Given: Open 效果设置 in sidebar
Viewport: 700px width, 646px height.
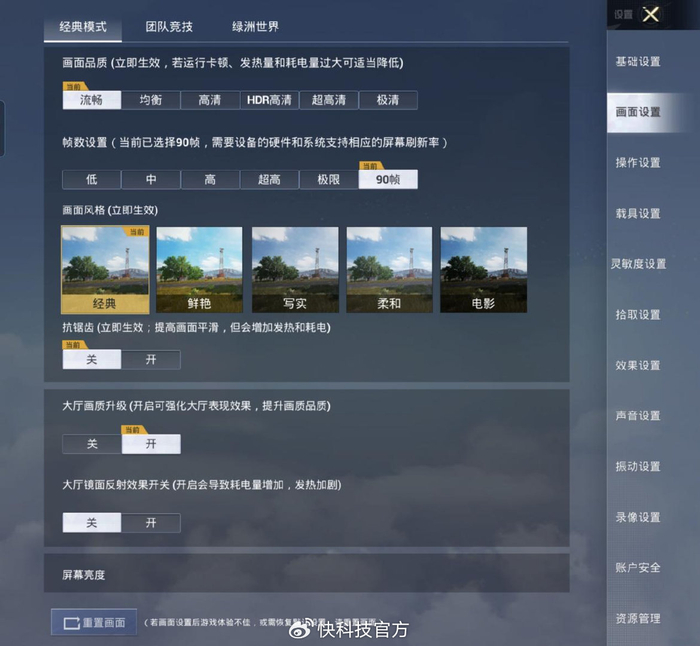Looking at the screenshot, I should point(638,366).
